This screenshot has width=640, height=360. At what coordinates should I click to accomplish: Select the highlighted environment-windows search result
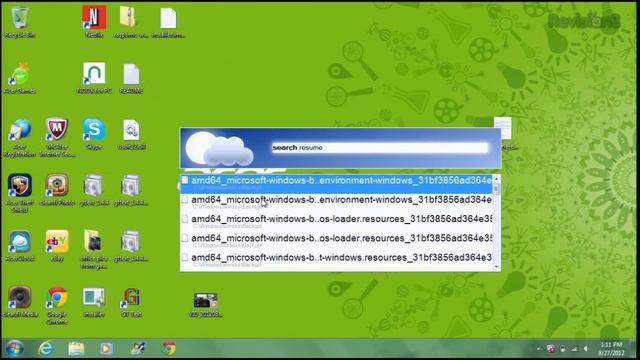click(x=336, y=183)
